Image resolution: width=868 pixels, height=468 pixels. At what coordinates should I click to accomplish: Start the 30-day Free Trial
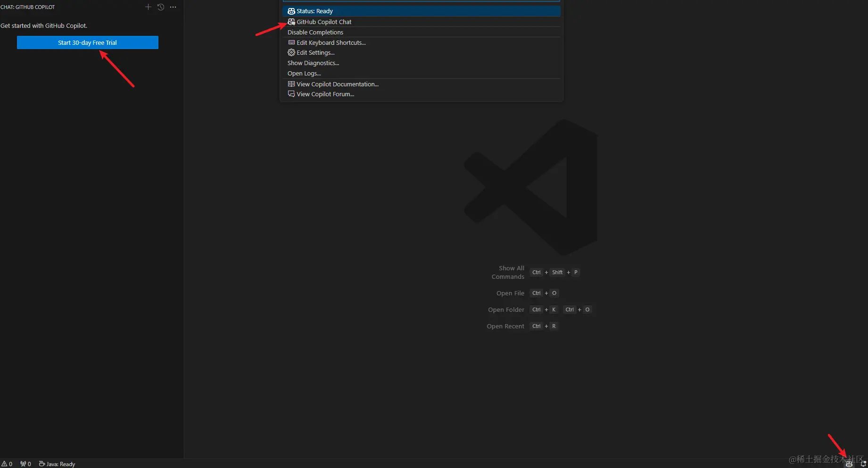click(87, 42)
